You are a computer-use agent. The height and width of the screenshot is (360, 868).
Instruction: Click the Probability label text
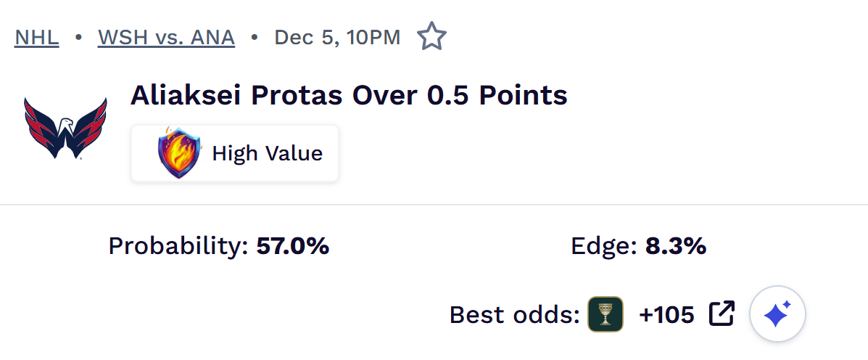click(x=178, y=247)
